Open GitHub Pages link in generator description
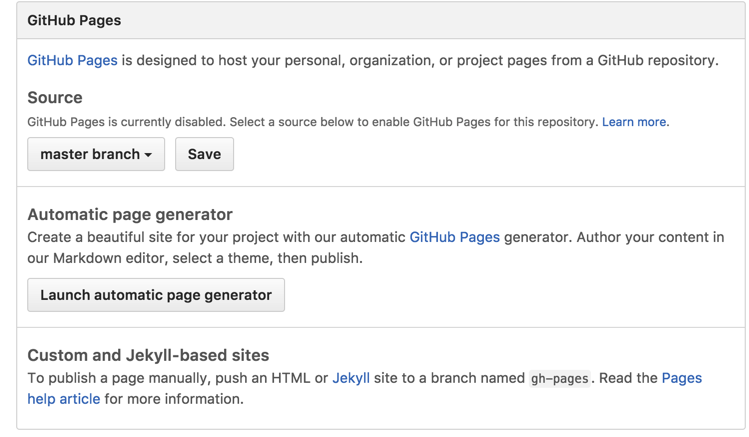The width and height of the screenshot is (749, 437). click(454, 237)
